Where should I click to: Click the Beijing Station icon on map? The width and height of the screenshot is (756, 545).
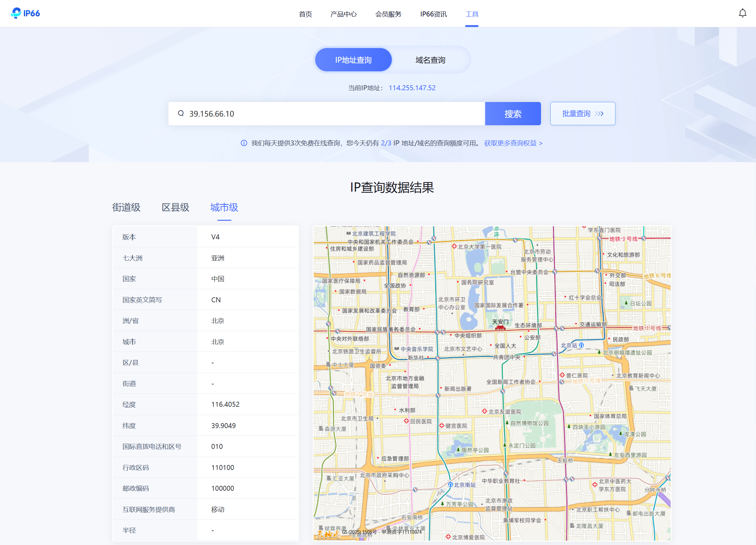tap(581, 345)
